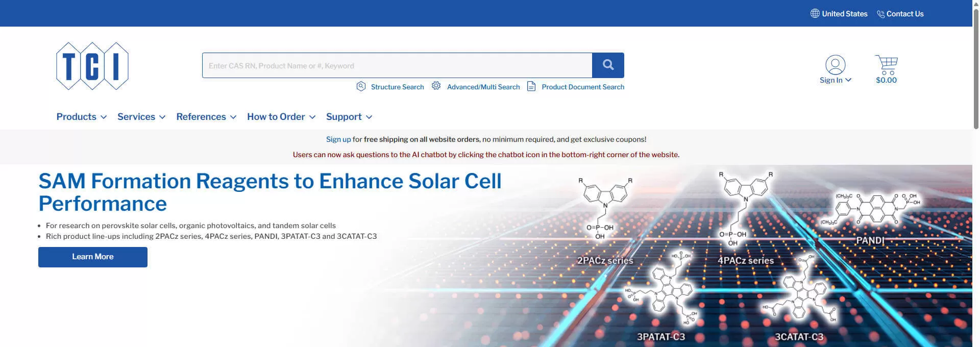980x347 pixels.
Task: Click the user profile icon
Action: click(835, 65)
